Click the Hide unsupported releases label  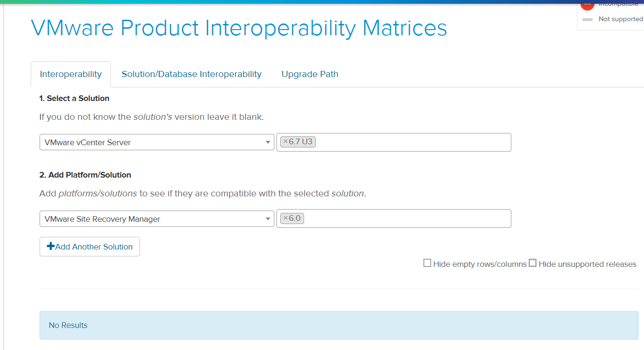click(x=587, y=264)
